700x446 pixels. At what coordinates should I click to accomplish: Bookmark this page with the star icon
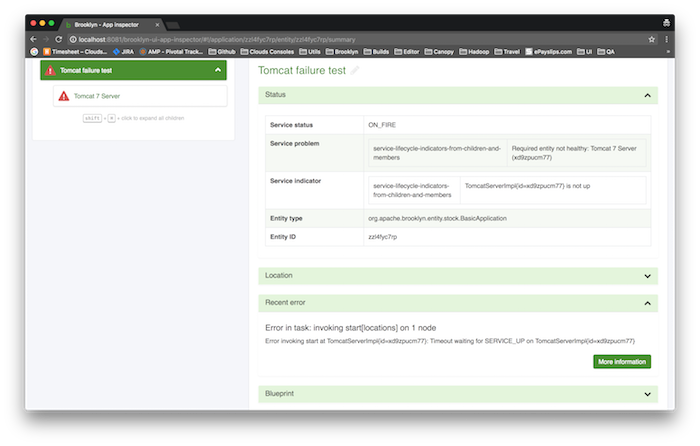(651, 39)
